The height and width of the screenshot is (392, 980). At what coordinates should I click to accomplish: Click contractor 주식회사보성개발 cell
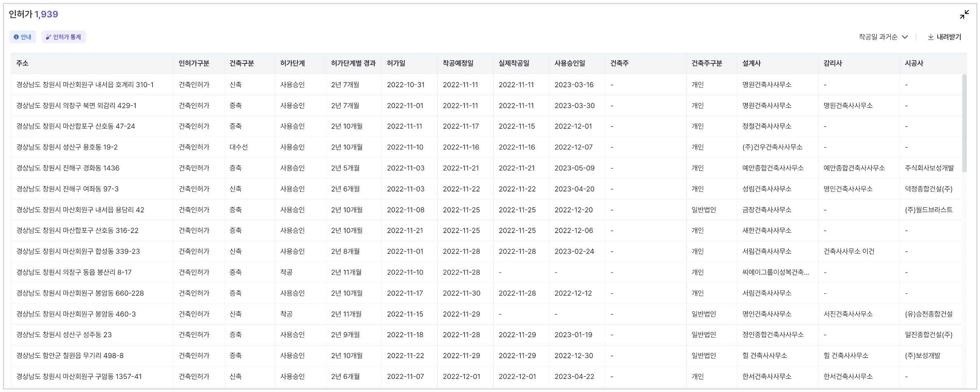click(x=929, y=168)
